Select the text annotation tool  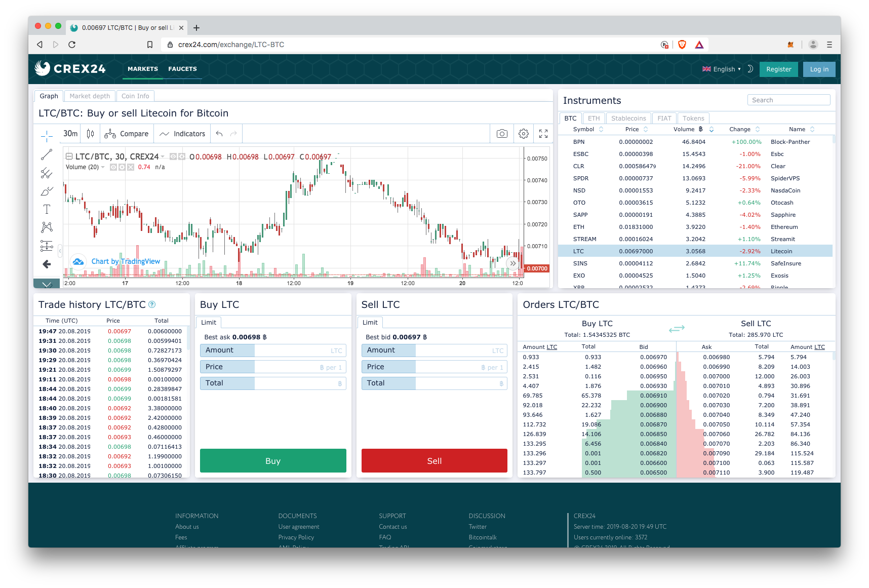click(x=47, y=209)
